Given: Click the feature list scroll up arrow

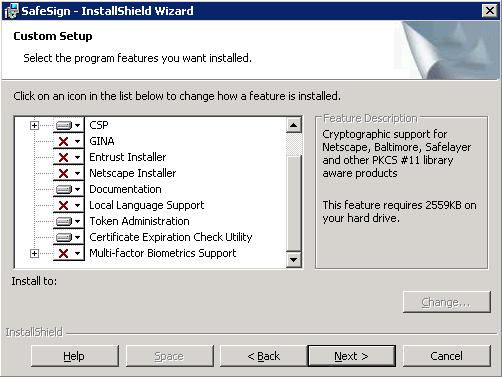Looking at the screenshot, I should 294,125.
